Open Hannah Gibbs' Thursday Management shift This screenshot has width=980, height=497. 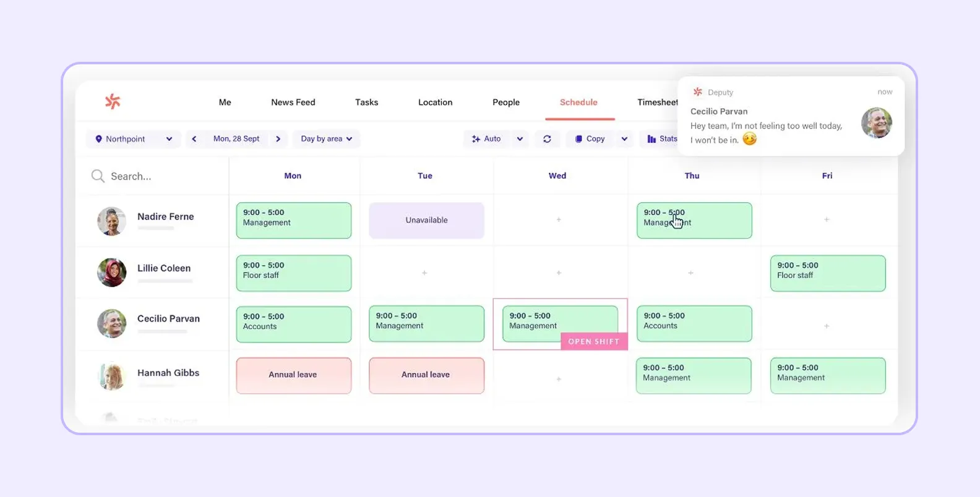(694, 376)
